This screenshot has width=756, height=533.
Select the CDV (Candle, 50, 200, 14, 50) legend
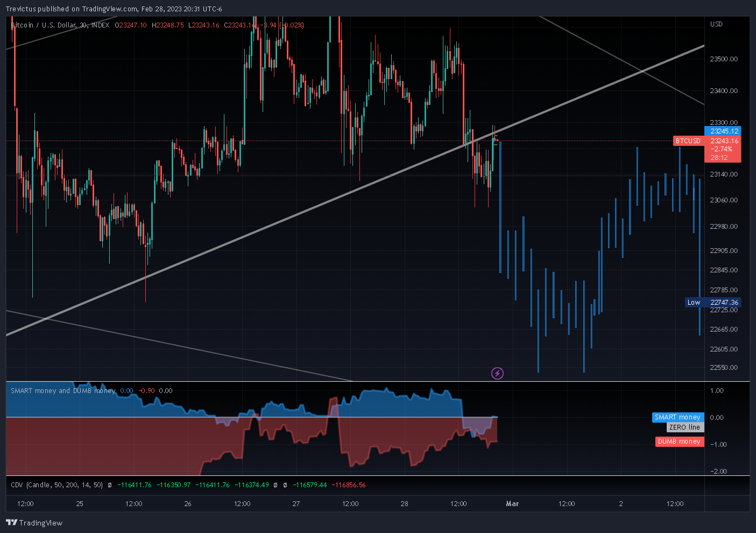[56, 485]
